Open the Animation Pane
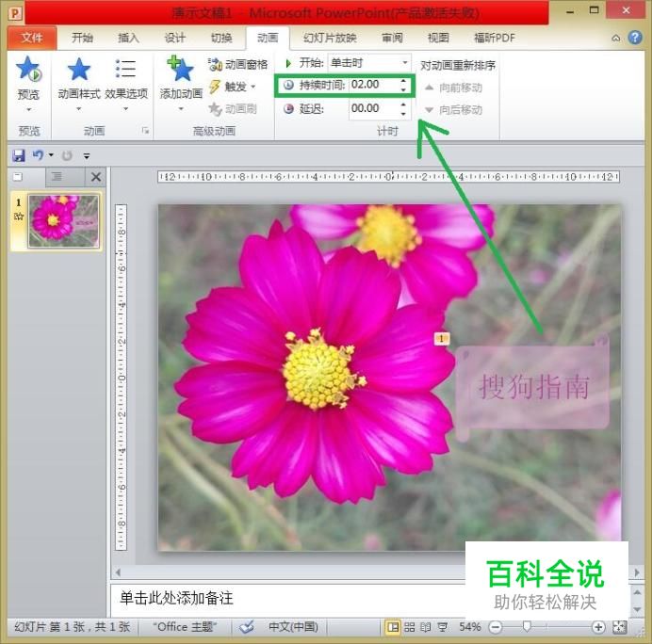Viewport: 652px width, 644px height. (x=237, y=64)
